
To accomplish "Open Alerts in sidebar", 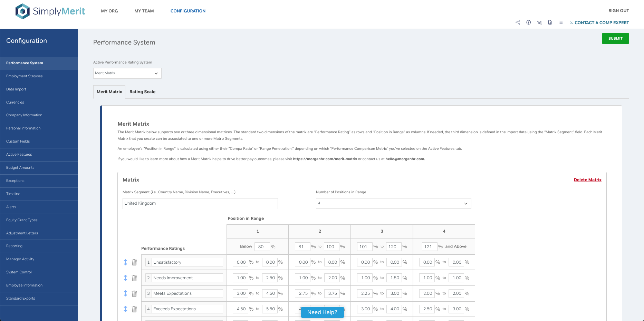I will (39, 207).
